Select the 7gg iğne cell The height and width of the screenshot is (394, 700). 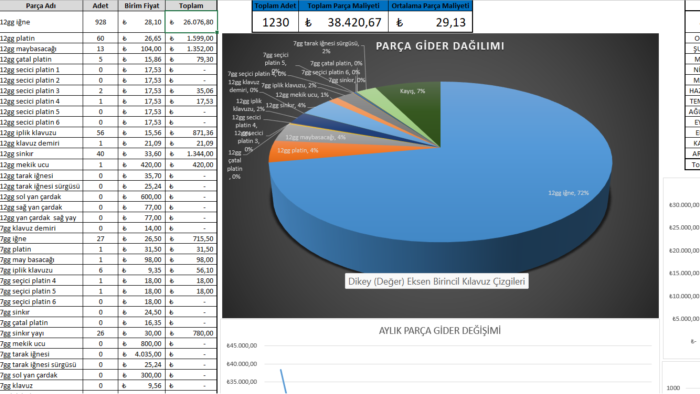[41, 239]
